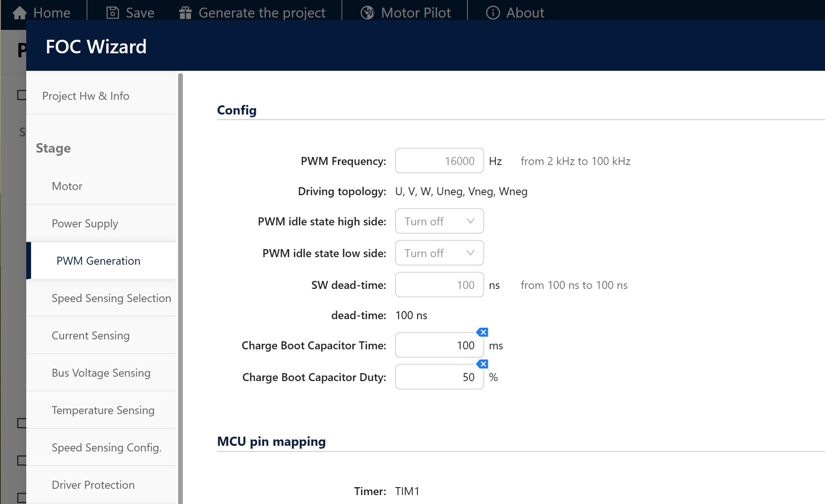Expand PWM idle state low side dropdown
Screen dimensions: 825x504
pyautogui.click(x=439, y=253)
